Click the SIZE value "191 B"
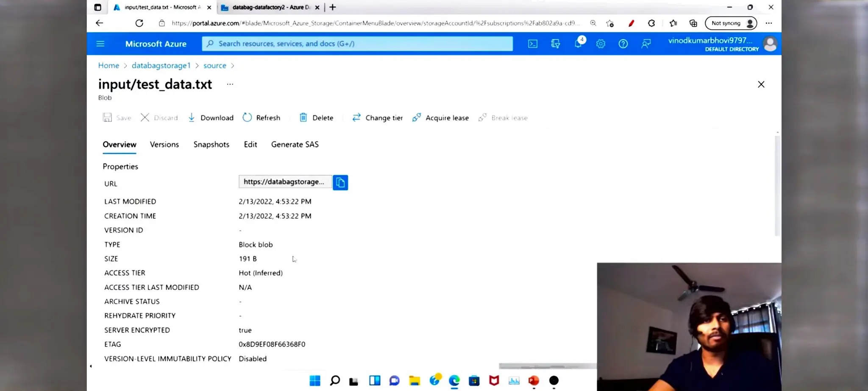868x391 pixels. (x=248, y=259)
